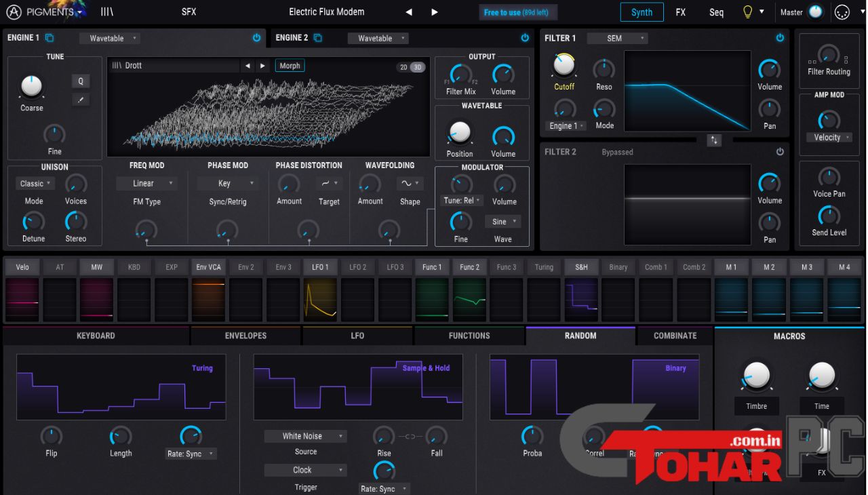868x495 pixels.
Task: Click the Timbre macro knob
Action: pyautogui.click(x=756, y=374)
